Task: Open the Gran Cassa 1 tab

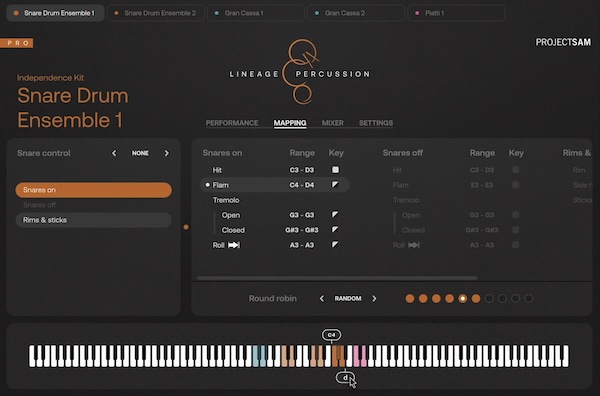Action: click(x=256, y=13)
